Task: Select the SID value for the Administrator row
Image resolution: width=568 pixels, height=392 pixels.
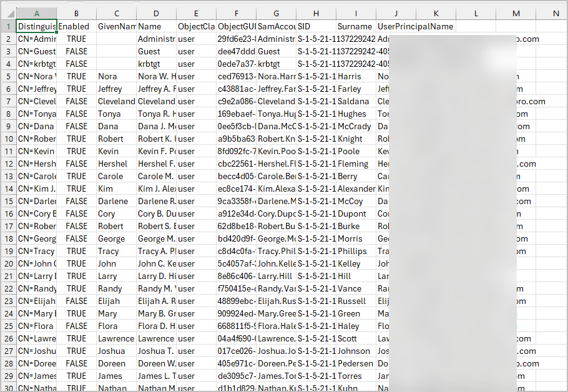Action: click(x=316, y=39)
